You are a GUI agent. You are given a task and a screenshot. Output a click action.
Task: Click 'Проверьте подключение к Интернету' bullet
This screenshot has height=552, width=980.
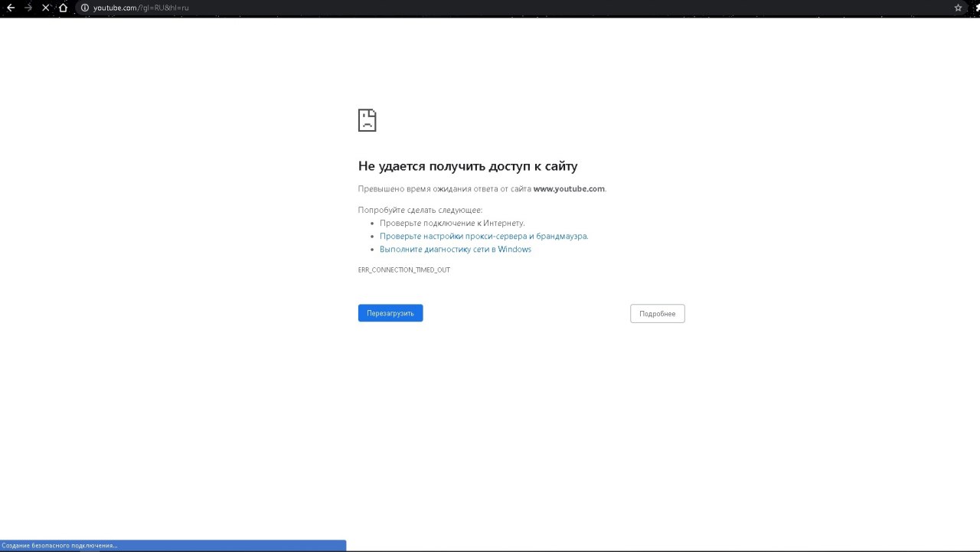[x=452, y=223]
